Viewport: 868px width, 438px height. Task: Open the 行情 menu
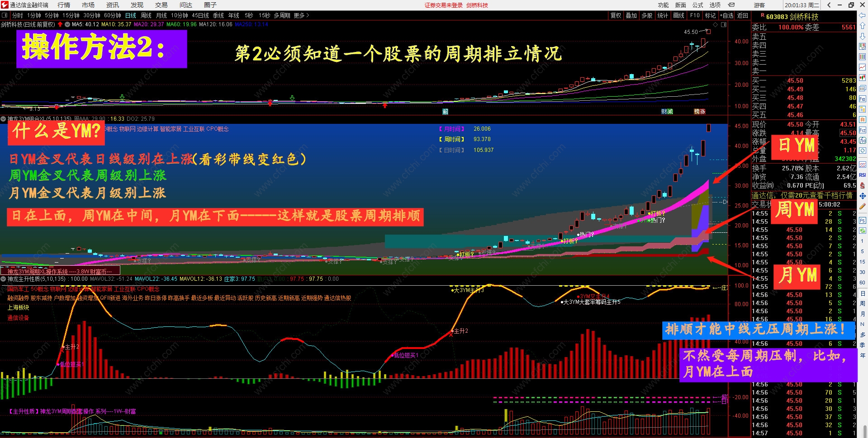(x=64, y=5)
